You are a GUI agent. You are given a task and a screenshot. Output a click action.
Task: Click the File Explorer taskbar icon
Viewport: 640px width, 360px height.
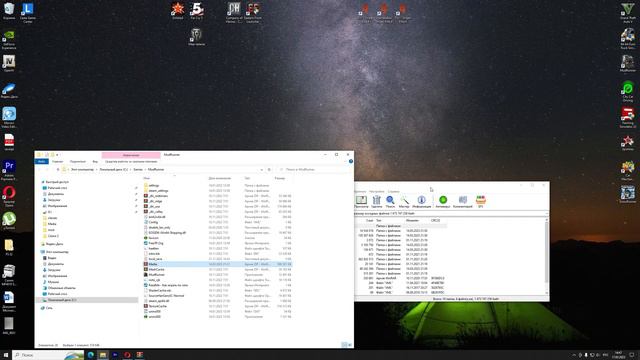(x=103, y=355)
